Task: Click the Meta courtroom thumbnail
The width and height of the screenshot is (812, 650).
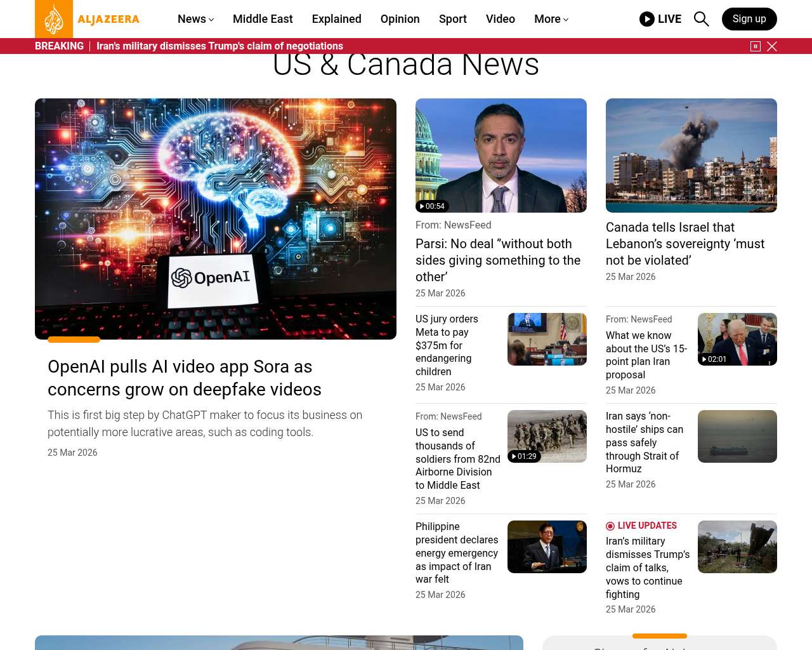Action: 547,339
